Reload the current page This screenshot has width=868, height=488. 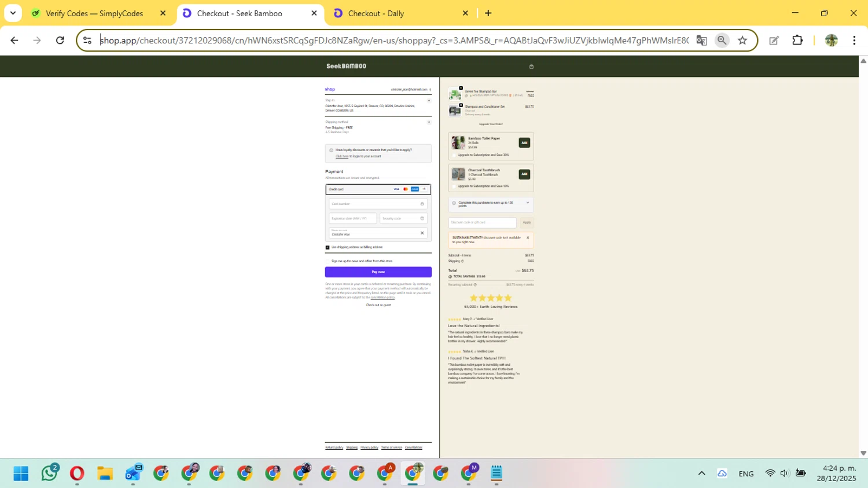[x=60, y=40]
